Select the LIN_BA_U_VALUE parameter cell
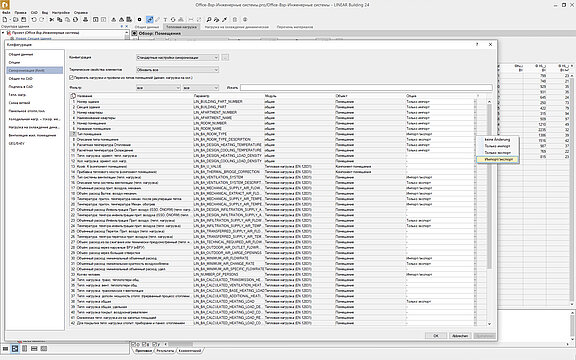Viewport: 576px width, 360px height. pos(228,166)
